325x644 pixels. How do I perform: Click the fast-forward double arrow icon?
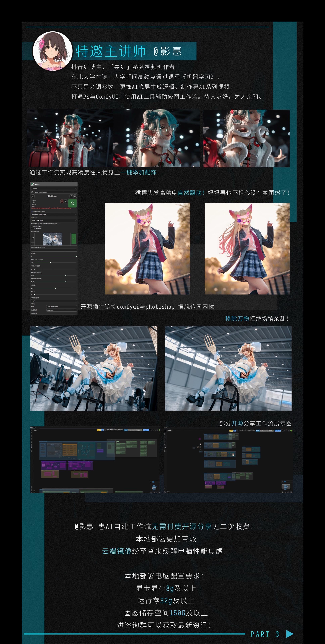tap(66, 201)
